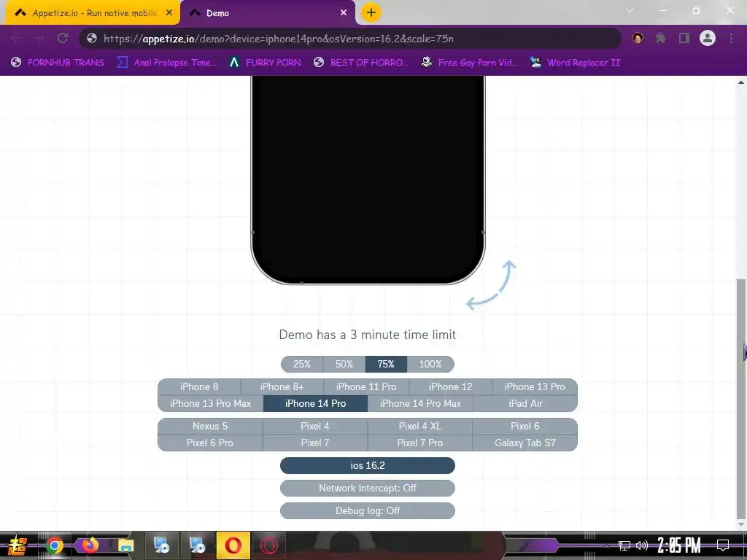Select the iPhone 14 Pro device

(315, 403)
